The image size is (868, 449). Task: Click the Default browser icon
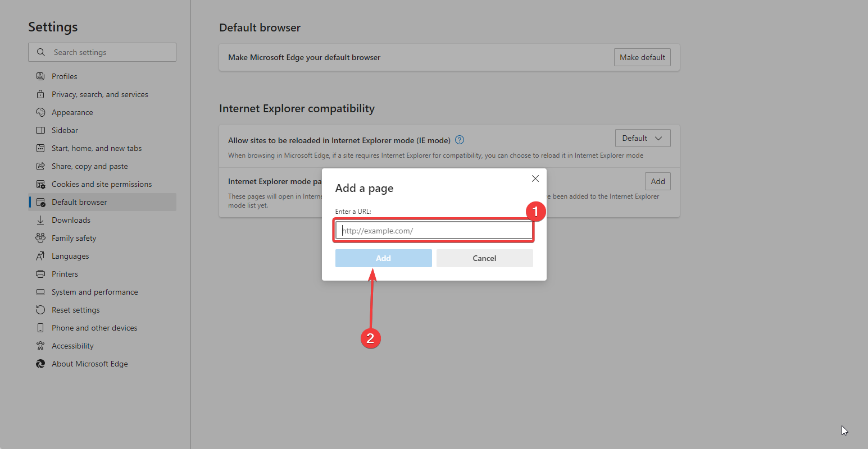40,202
